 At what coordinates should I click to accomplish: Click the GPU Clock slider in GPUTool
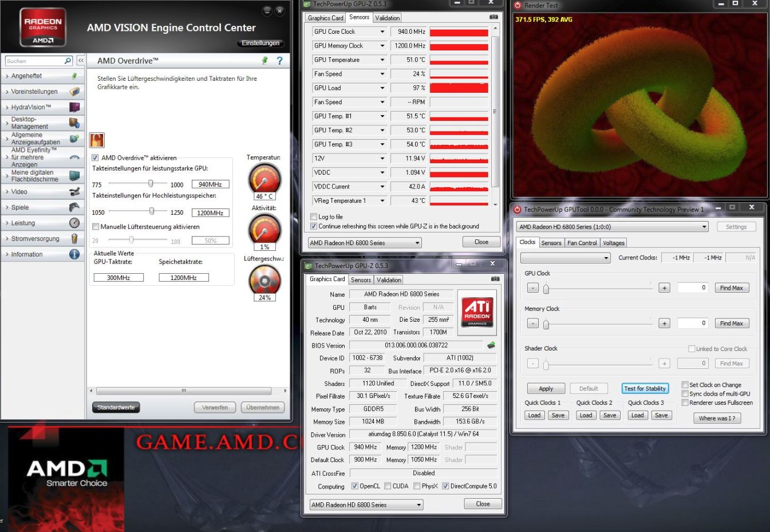pyautogui.click(x=546, y=289)
